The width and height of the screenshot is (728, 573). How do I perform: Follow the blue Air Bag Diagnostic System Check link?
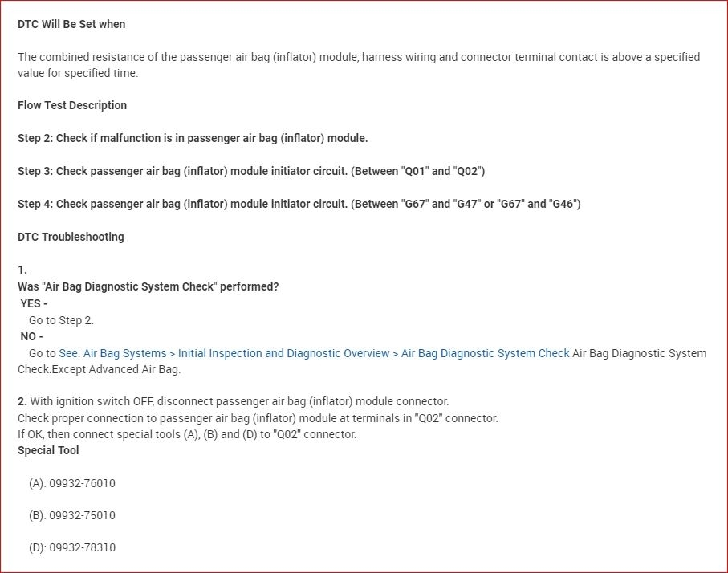tap(485, 353)
